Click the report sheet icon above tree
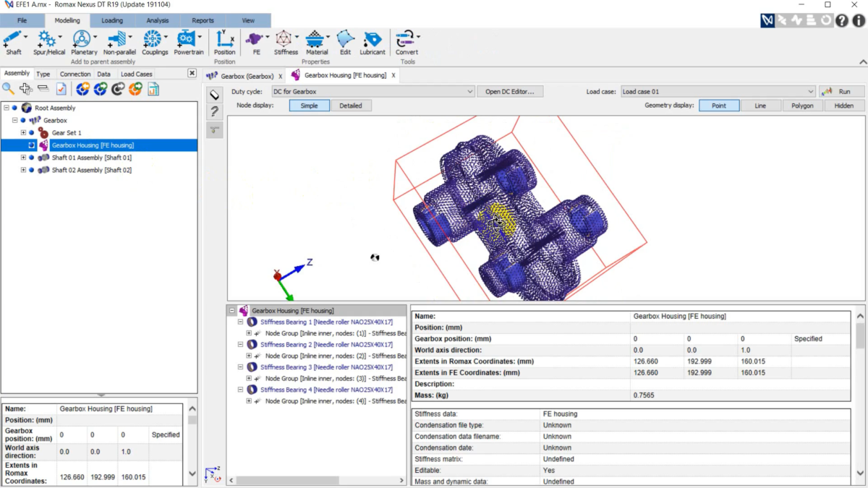The width and height of the screenshot is (868, 488). pyautogui.click(x=153, y=89)
